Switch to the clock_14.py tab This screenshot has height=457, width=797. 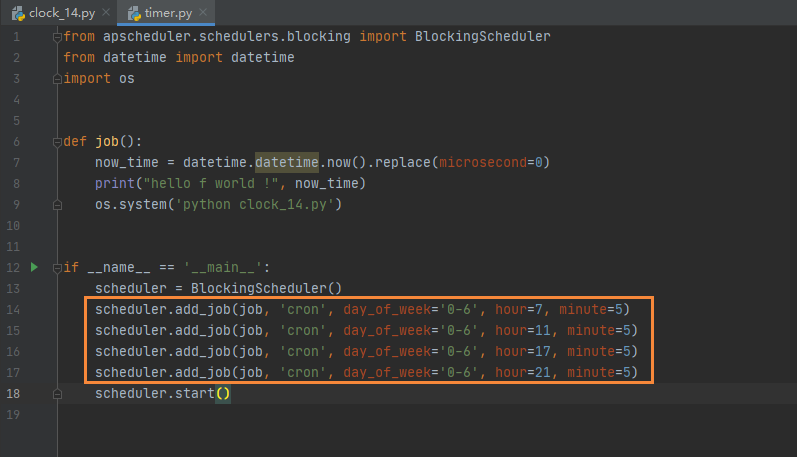pos(62,13)
